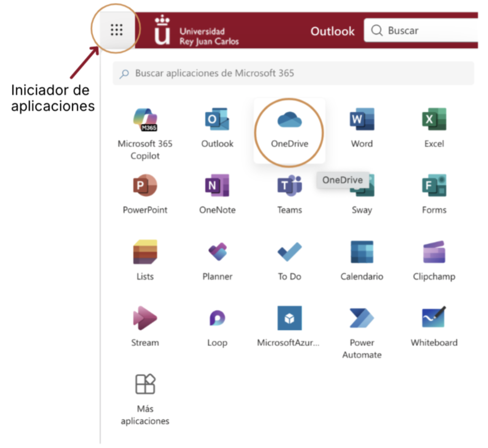Open the app launcher waffle icon
488x448 pixels.
(x=116, y=30)
